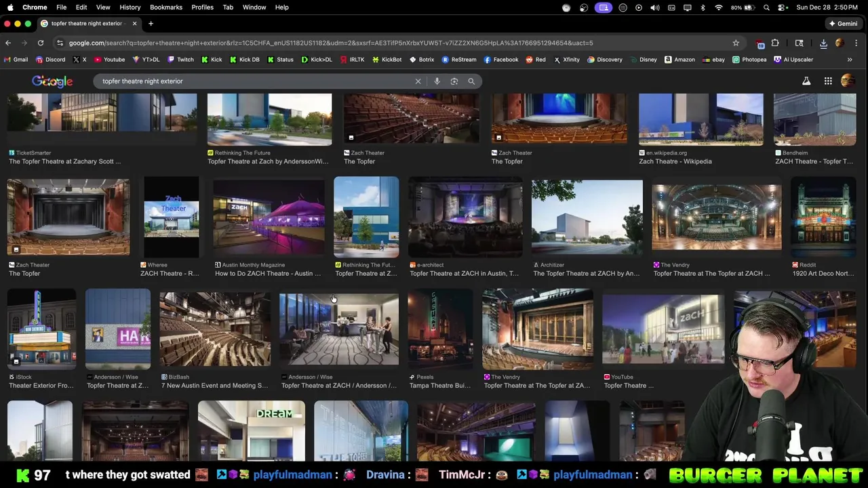The image size is (868, 488).
Task: Open the BizBash Austin Event result link
Action: [214, 386]
